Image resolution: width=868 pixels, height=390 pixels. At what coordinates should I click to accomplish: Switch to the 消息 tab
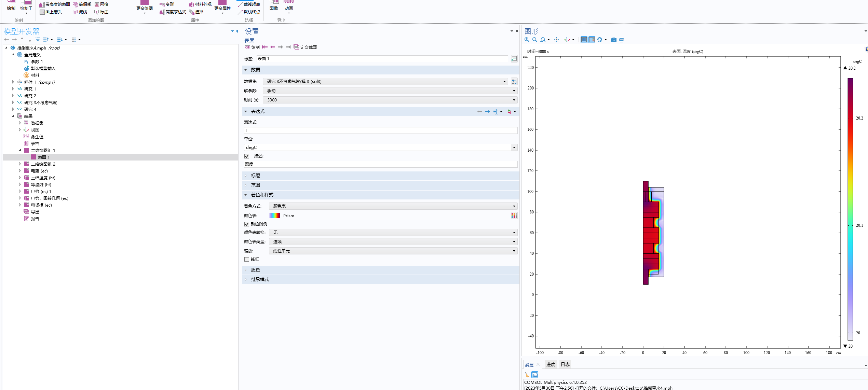[x=529, y=365]
